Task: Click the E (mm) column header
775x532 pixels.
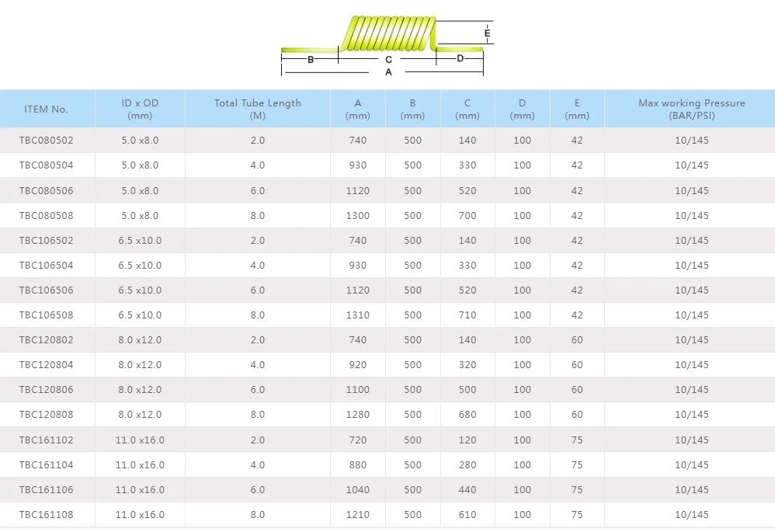Action: coord(577,110)
